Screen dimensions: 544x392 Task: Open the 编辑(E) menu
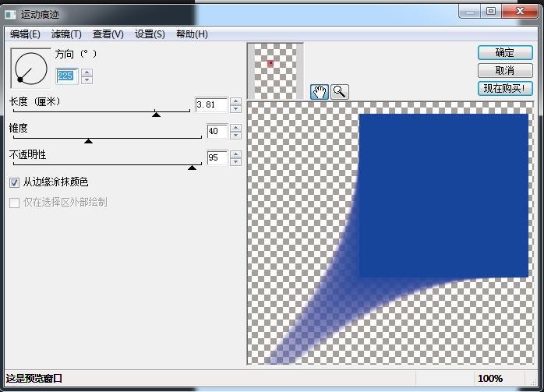[25, 34]
